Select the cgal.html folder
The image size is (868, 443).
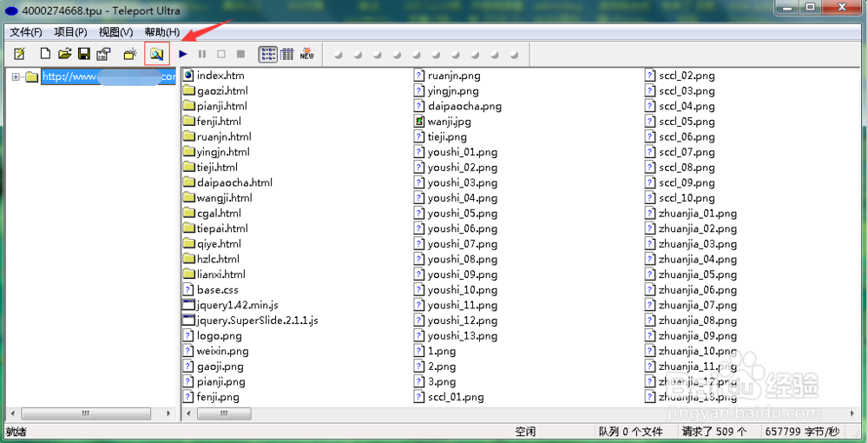(x=212, y=213)
